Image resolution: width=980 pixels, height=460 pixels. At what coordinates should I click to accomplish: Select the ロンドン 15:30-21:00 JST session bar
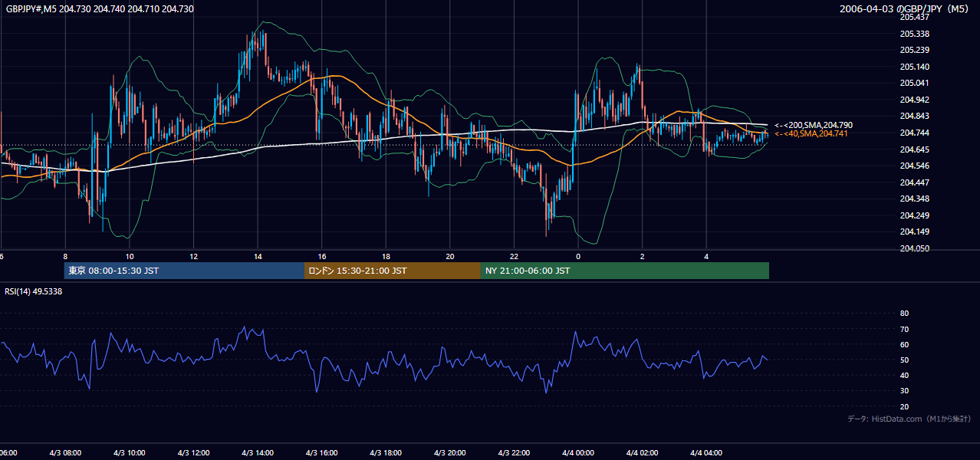pyautogui.click(x=393, y=271)
